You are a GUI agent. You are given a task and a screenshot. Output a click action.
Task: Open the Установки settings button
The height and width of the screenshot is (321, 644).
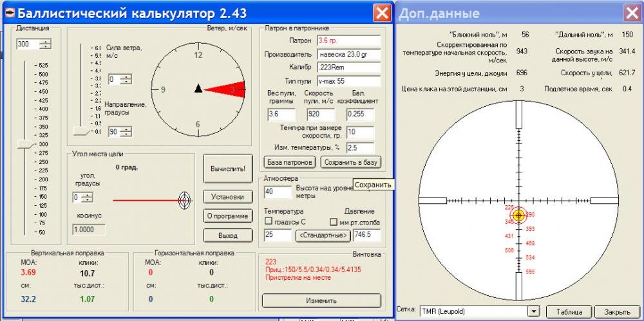pyautogui.click(x=227, y=197)
